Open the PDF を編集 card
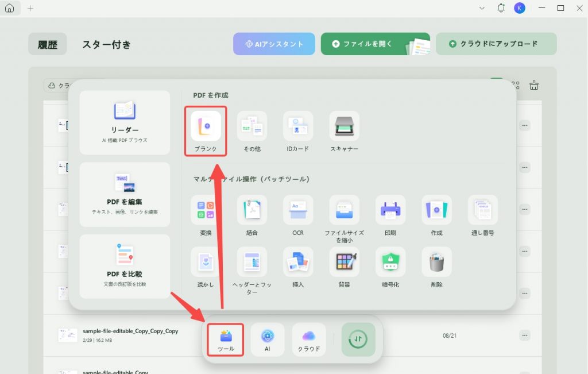 click(125, 194)
